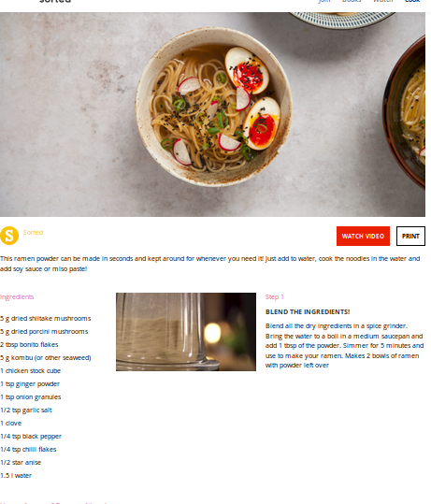
Task: Select the Ingredients heading
Action: click(x=17, y=297)
